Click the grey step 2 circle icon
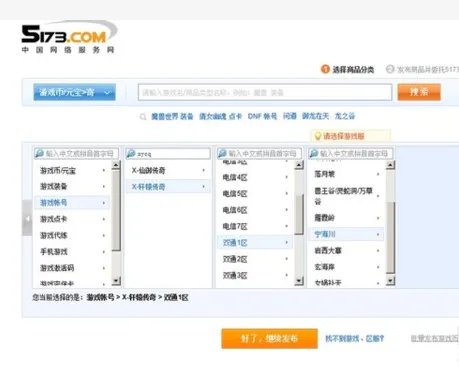 [390, 69]
